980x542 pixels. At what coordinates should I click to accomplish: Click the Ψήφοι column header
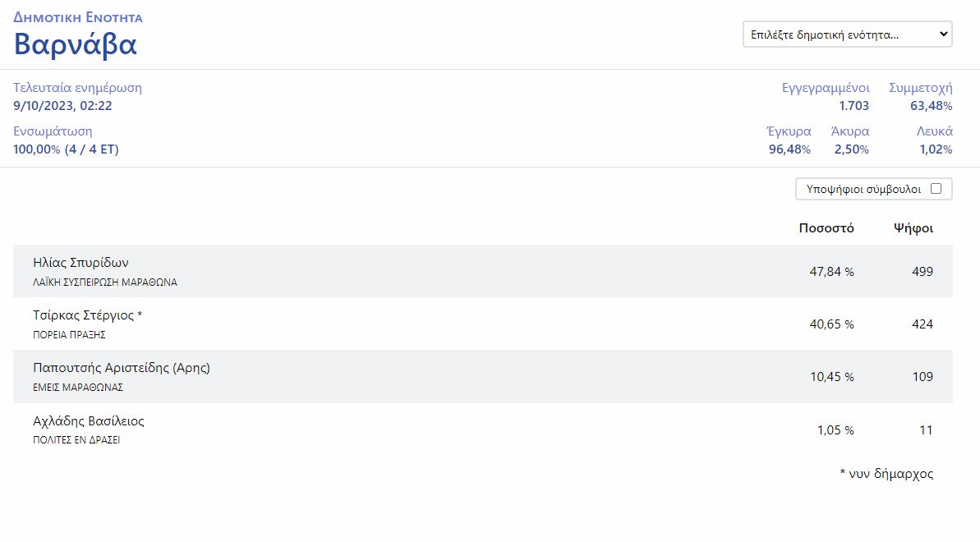point(913,228)
